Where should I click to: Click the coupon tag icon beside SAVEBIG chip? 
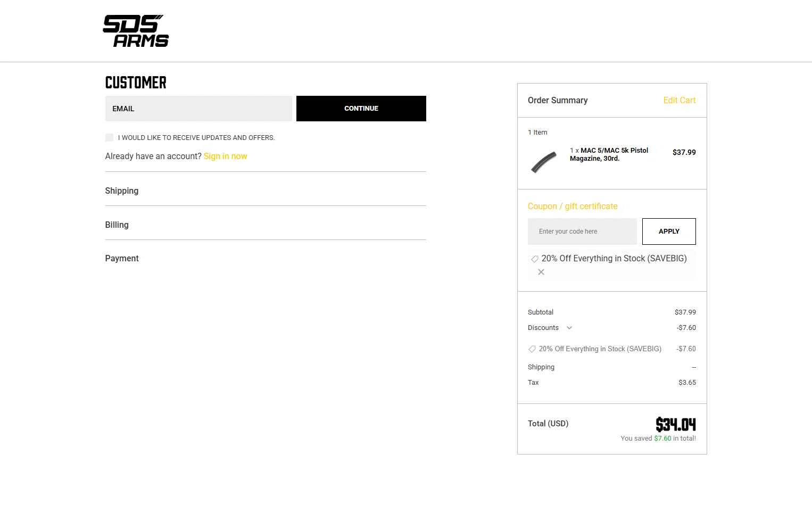click(535, 259)
